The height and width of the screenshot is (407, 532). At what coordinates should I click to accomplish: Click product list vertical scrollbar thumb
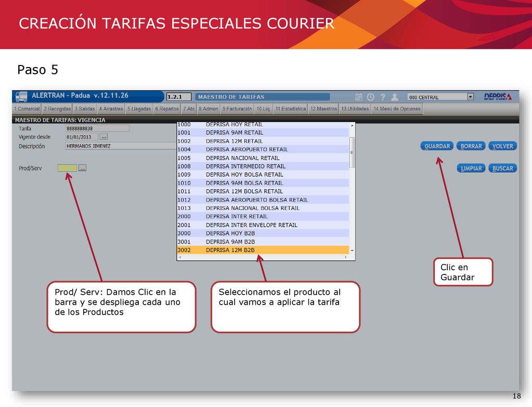coord(352,153)
